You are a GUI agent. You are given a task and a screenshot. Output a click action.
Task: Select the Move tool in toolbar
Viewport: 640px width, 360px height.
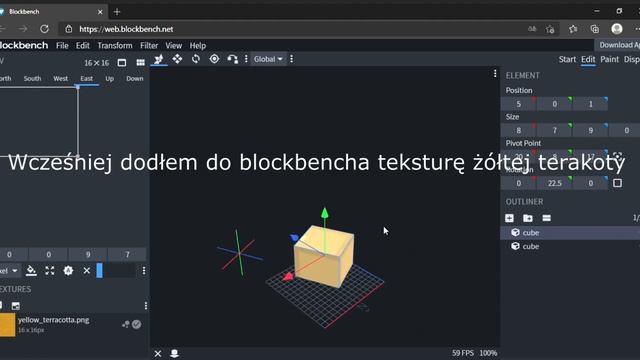(158, 59)
